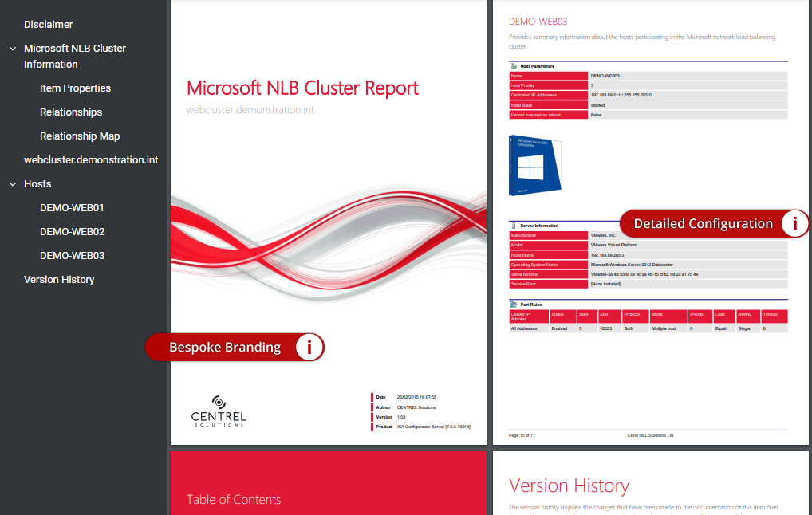Jump to Relationship Map bookmark
Screen dimensions: 812x515
[80, 136]
